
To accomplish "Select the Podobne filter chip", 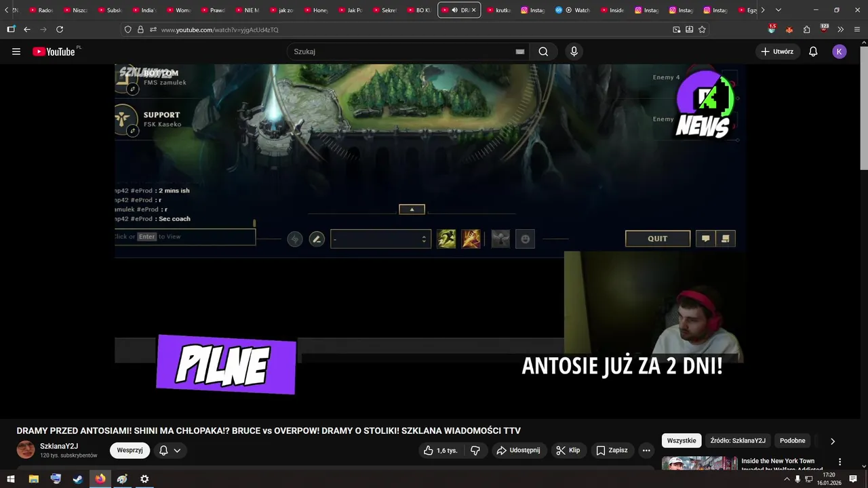I will click(792, 441).
